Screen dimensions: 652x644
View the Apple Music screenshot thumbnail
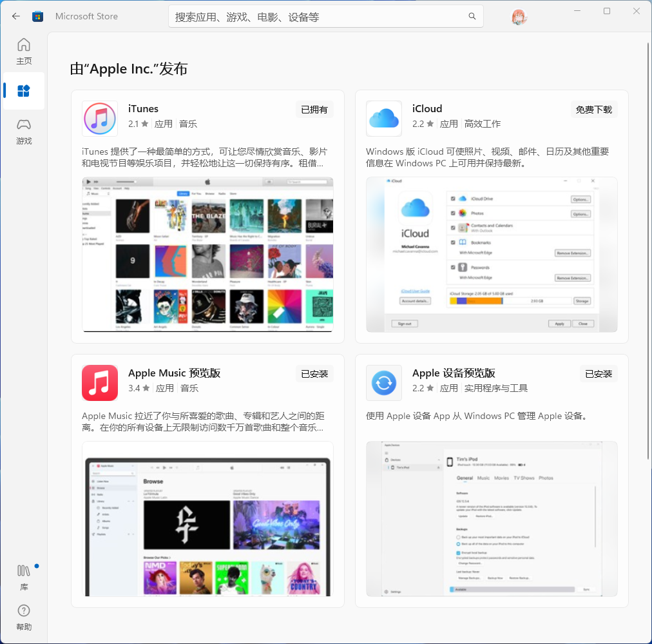(207, 519)
